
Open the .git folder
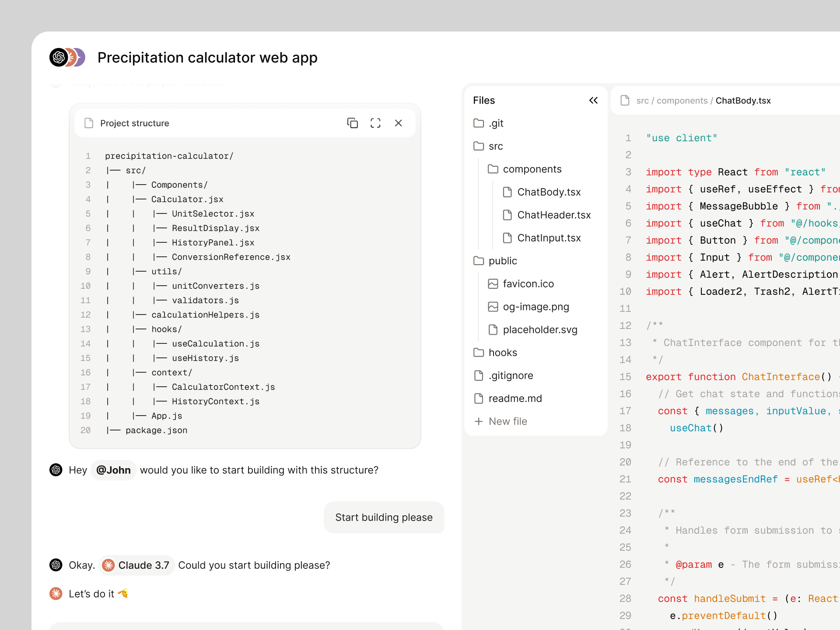[496, 123]
